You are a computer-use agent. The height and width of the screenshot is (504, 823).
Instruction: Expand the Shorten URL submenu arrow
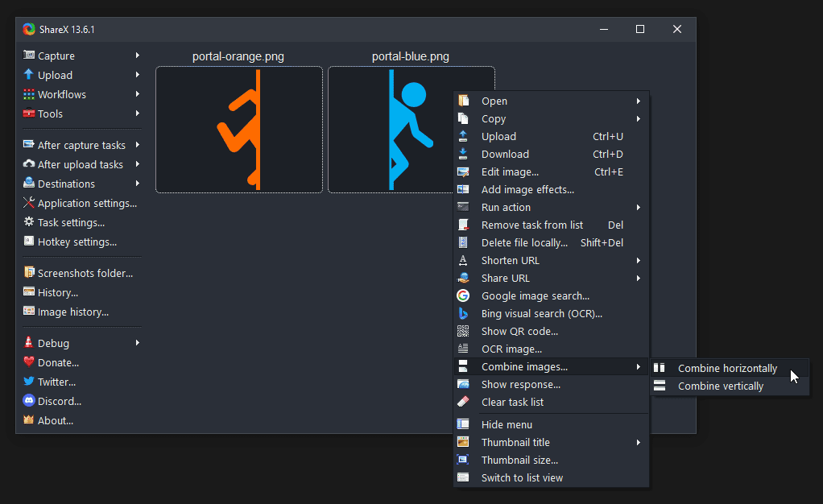click(638, 260)
